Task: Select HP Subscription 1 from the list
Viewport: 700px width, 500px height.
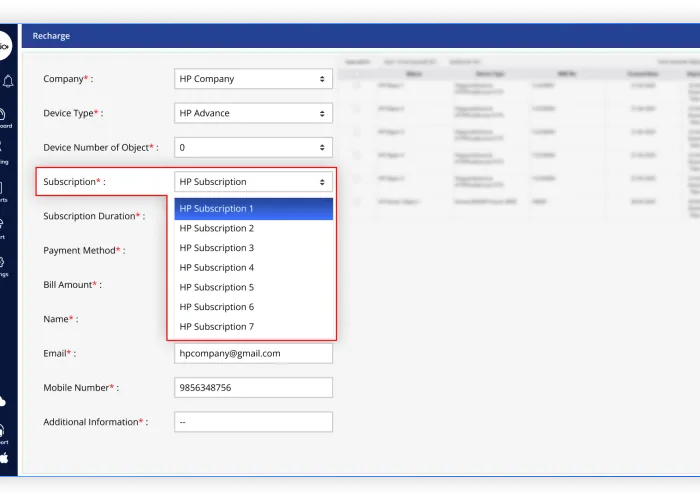Action: point(253,209)
